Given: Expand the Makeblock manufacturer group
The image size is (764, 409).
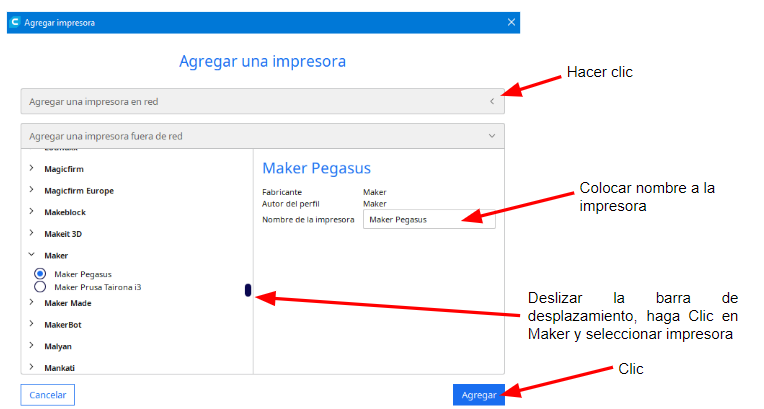Looking at the screenshot, I should click(x=32, y=211).
